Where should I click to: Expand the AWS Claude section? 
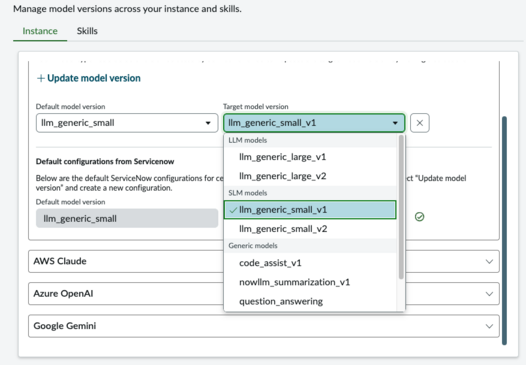click(264, 261)
